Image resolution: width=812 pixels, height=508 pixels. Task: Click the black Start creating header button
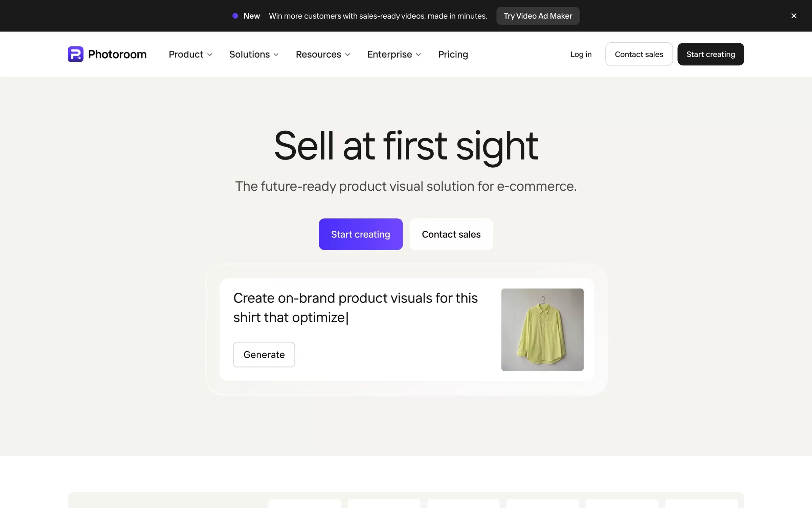point(710,54)
